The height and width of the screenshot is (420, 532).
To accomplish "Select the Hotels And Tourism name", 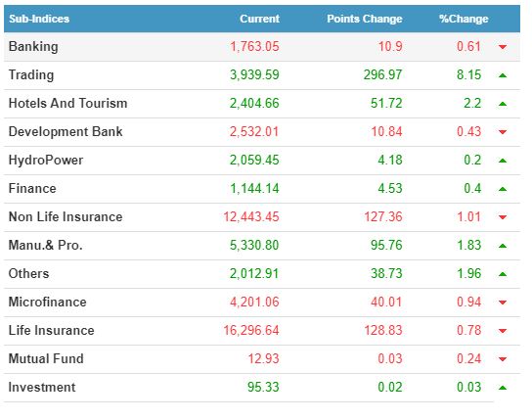I will click(x=67, y=103).
